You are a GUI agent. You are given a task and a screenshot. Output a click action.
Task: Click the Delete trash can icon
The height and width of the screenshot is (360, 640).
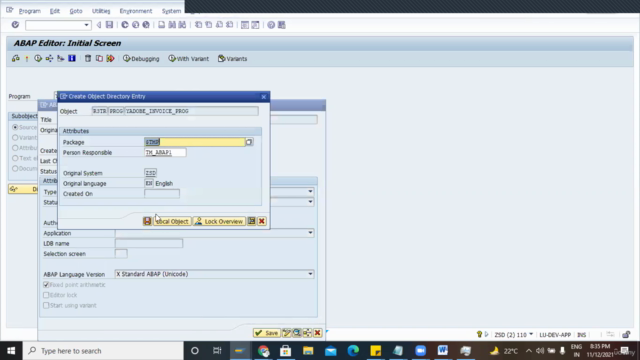click(x=88, y=59)
